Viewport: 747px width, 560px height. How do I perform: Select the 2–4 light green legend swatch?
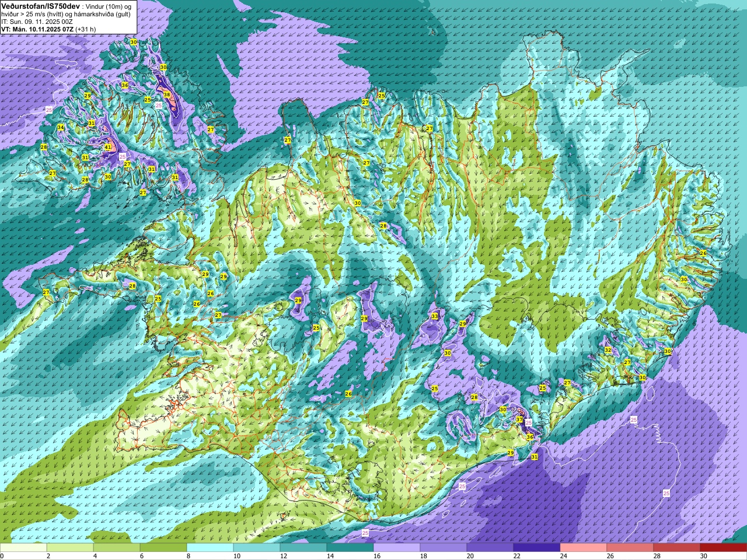coord(70,548)
